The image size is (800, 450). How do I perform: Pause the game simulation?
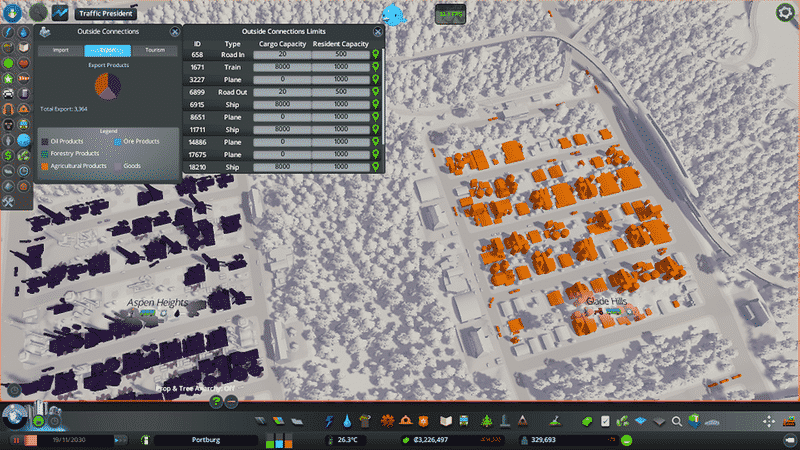(x=17, y=439)
